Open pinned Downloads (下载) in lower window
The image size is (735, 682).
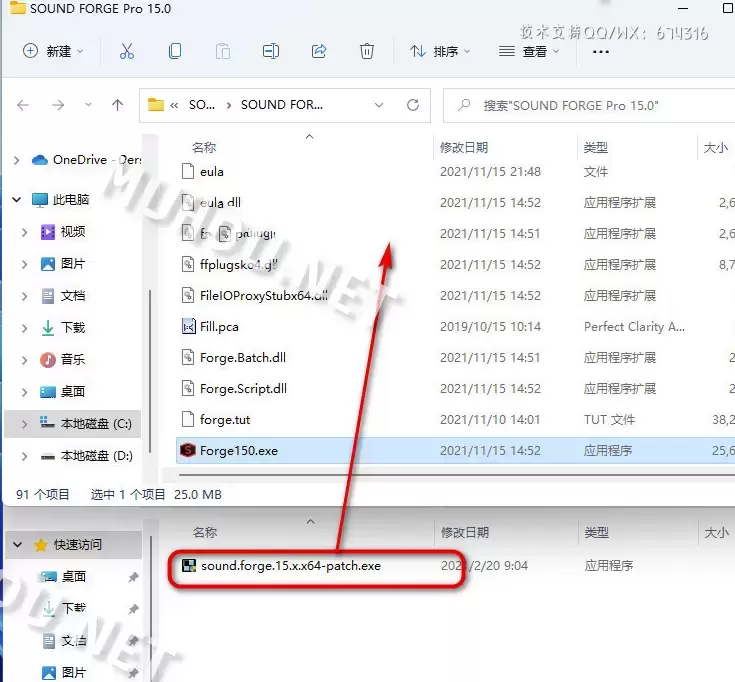pos(64,608)
